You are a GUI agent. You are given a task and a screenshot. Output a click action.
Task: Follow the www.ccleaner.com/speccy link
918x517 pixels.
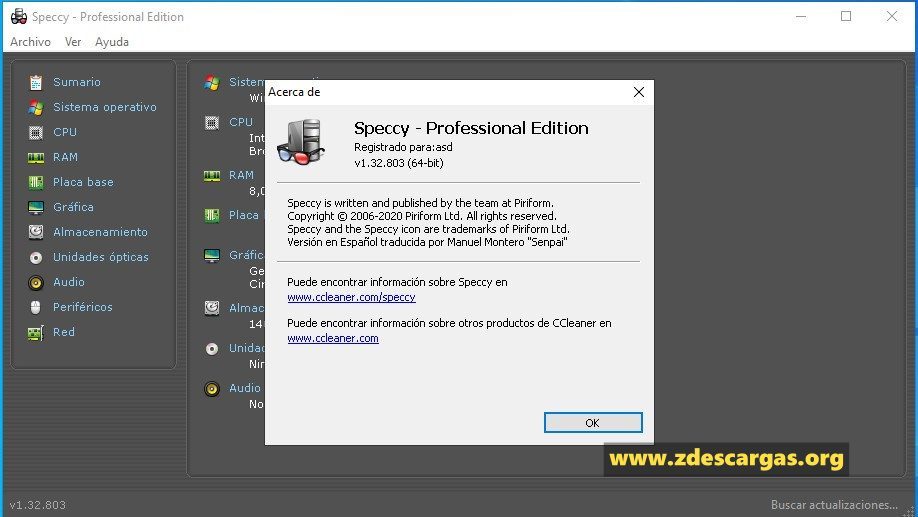351,297
